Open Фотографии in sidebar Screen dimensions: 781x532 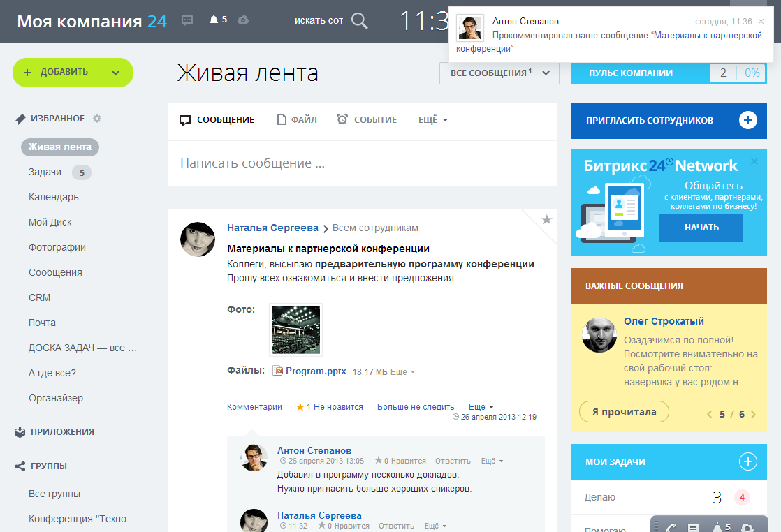[57, 247]
